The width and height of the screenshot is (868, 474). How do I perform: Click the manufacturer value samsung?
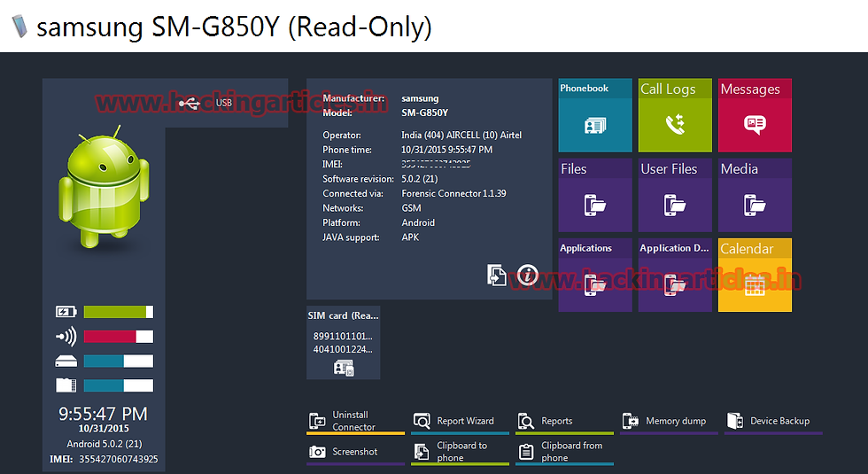pos(420,98)
